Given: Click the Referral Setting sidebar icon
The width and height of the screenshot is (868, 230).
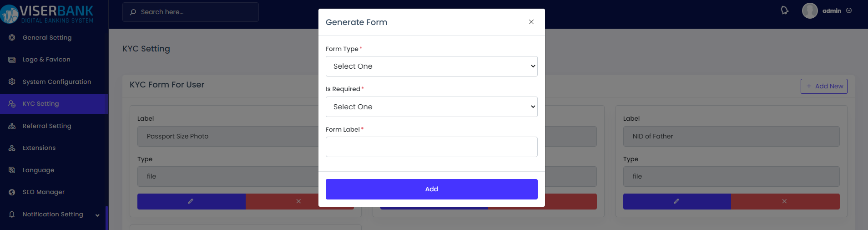Looking at the screenshot, I should pyautogui.click(x=12, y=126).
